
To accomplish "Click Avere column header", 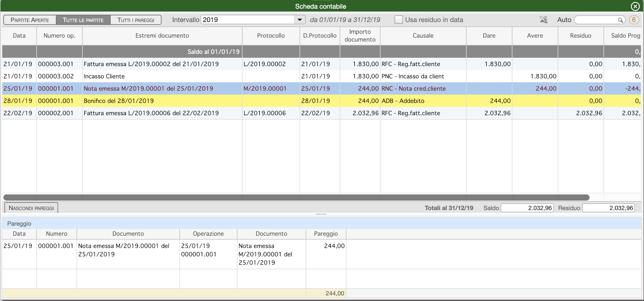I will click(535, 36).
